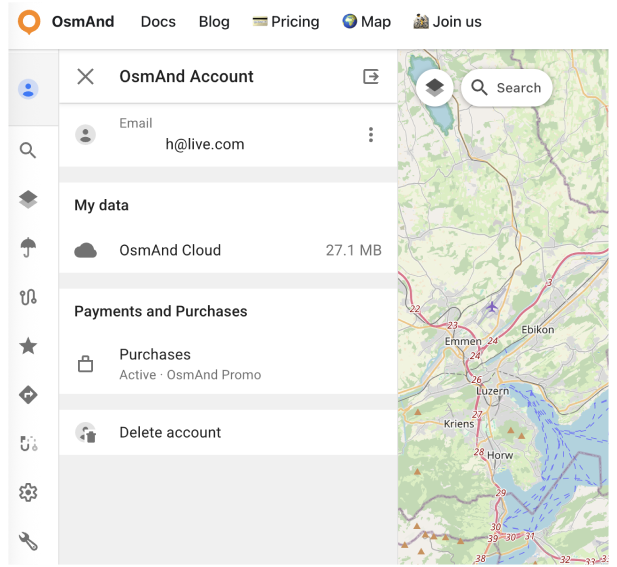Click the logout icon in account header
The height and width of the screenshot is (567, 617).
[371, 77]
